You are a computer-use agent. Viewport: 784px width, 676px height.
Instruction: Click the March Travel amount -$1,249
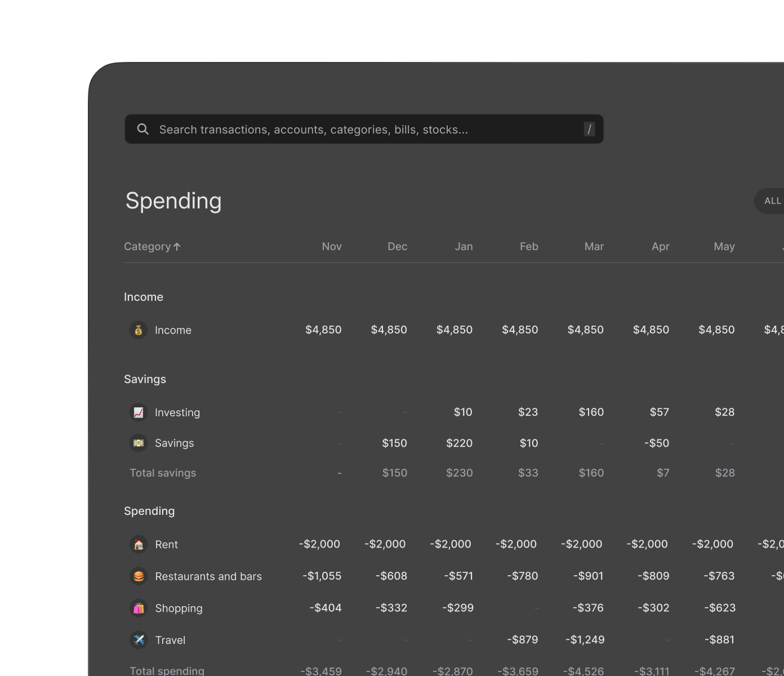coord(585,640)
